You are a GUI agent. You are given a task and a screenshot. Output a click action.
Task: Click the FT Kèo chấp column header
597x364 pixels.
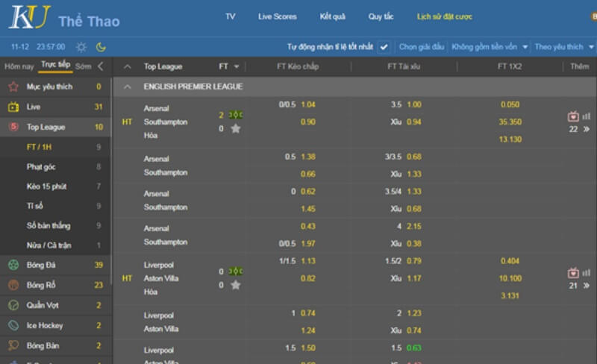pos(298,66)
